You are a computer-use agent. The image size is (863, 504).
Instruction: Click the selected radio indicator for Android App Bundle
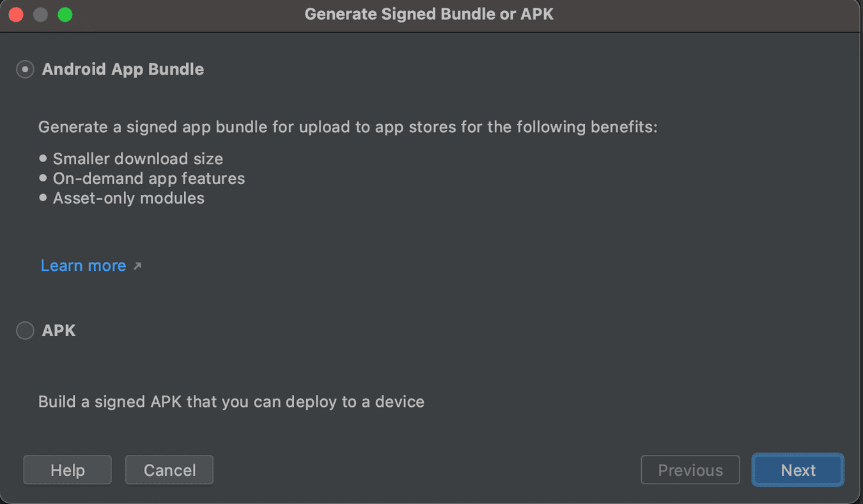coord(24,69)
